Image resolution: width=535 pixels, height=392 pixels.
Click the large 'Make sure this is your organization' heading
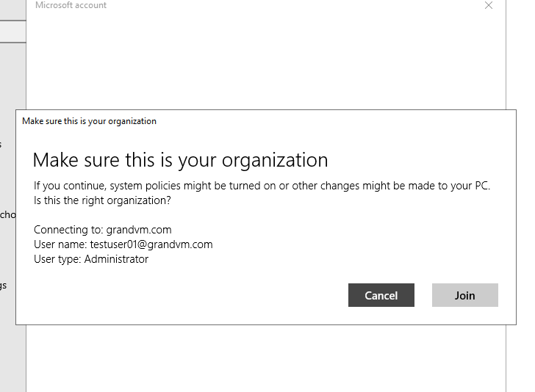[180, 160]
